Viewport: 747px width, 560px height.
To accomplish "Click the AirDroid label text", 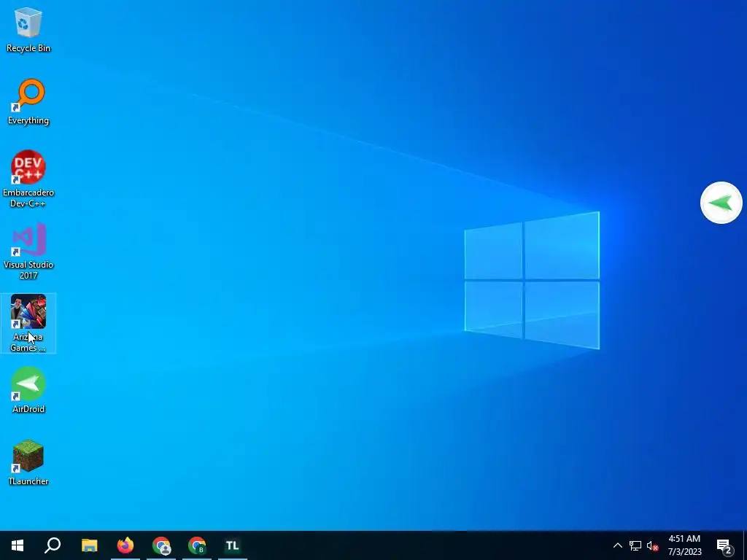I will [x=28, y=409].
